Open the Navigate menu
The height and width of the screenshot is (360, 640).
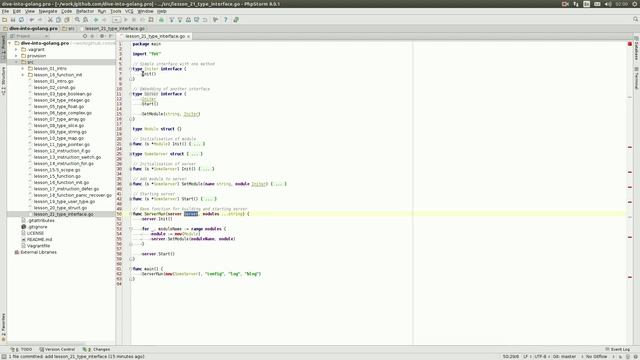pyautogui.click(x=48, y=11)
